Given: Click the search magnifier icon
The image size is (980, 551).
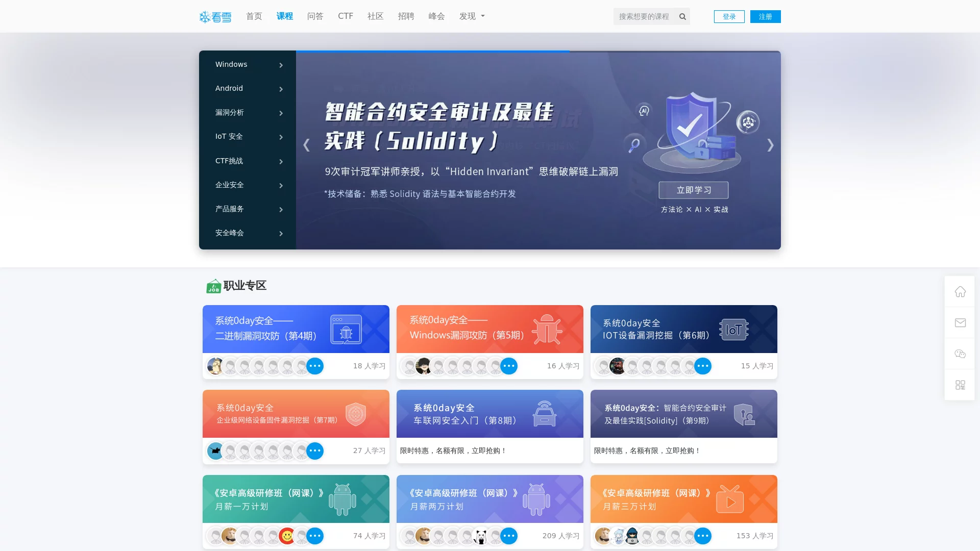Looking at the screenshot, I should pos(682,16).
